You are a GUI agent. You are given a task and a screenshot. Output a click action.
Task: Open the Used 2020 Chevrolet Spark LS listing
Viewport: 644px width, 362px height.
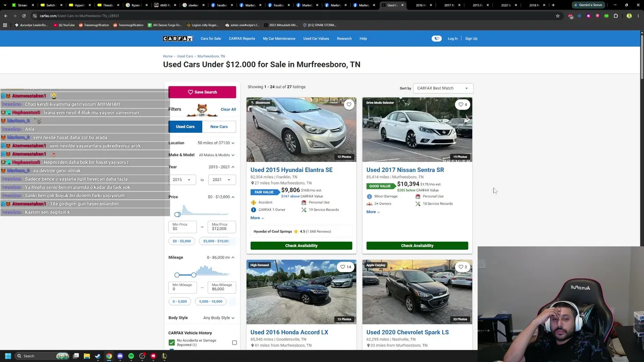[x=408, y=332]
